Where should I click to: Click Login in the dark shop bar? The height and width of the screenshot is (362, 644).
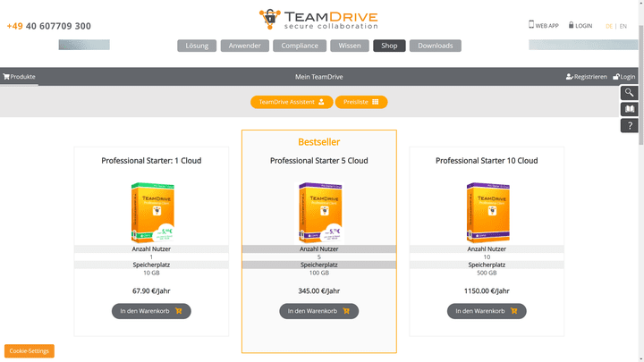click(624, 77)
